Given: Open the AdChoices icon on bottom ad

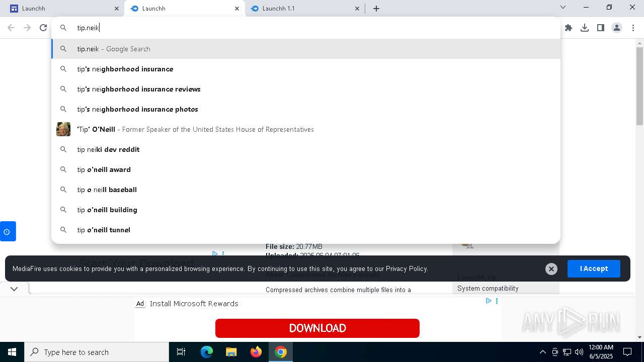Looking at the screenshot, I should click(489, 301).
